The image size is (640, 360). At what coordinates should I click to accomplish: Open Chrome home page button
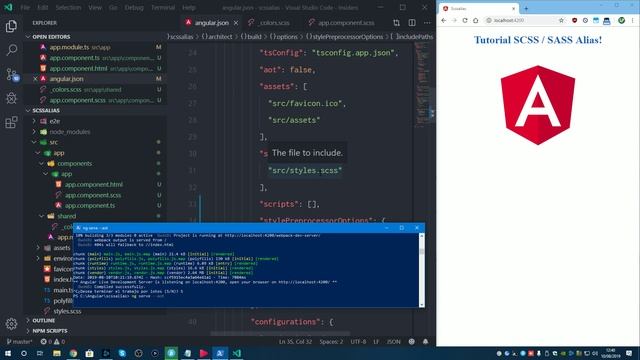476,20
